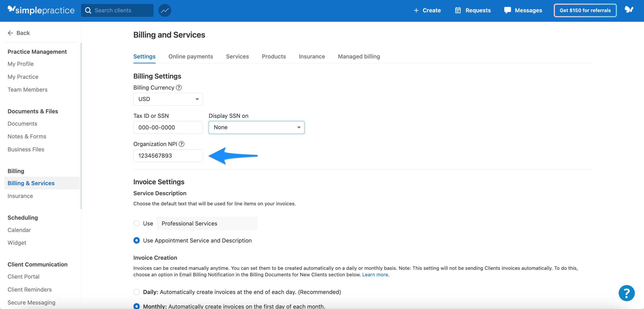Click the SimplePractice logo
644x309 pixels.
point(41,10)
